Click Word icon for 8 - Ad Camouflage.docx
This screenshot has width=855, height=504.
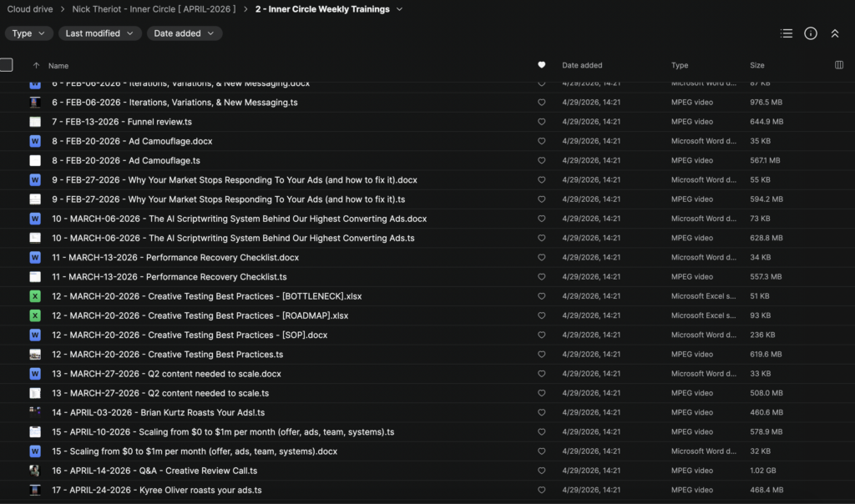tap(35, 141)
